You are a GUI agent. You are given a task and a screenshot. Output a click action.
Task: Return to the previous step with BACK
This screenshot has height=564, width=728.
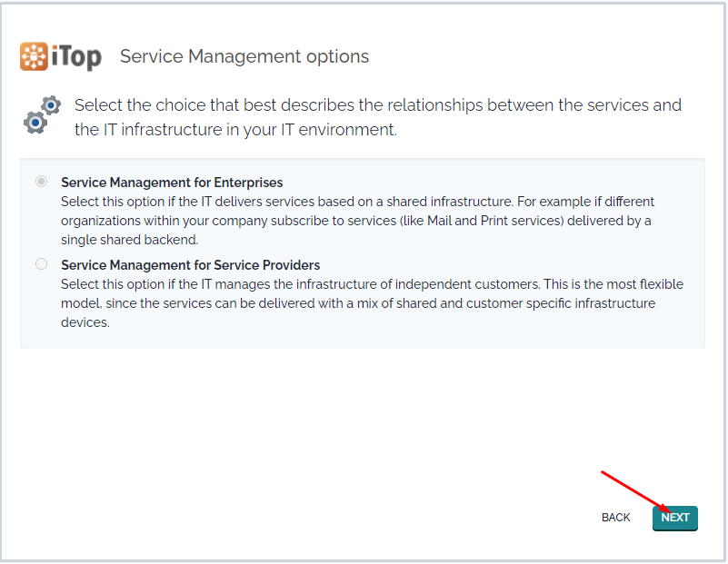click(x=615, y=518)
